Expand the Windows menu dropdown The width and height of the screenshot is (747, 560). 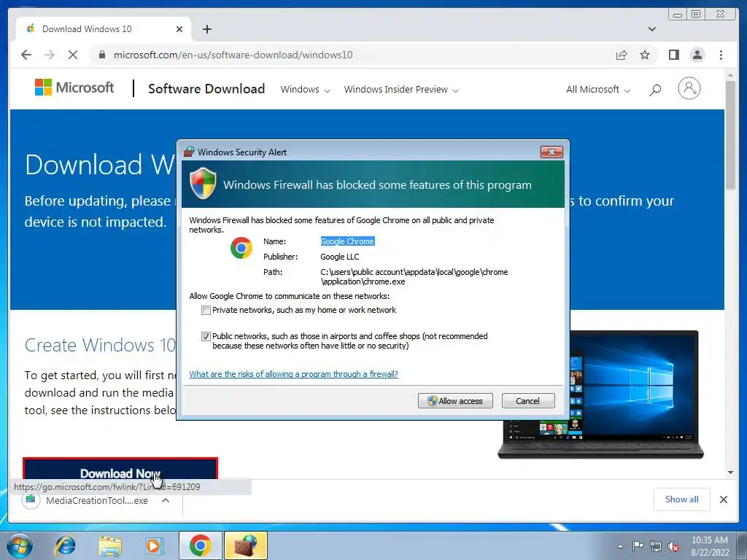coord(305,90)
